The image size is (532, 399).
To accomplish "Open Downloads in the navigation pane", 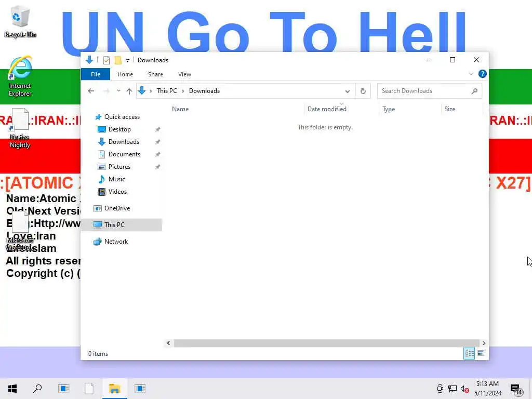I will point(124,142).
